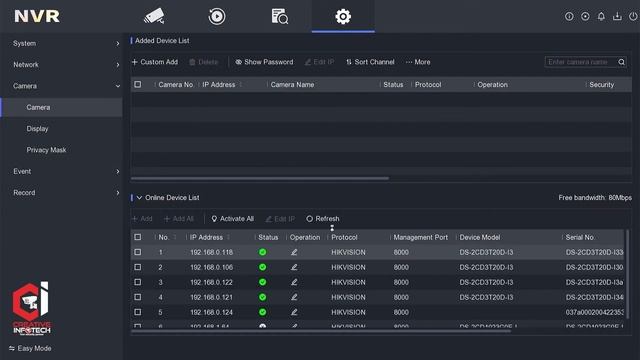The height and width of the screenshot is (360, 640).
Task: Click Custom Add button
Action: click(x=155, y=62)
